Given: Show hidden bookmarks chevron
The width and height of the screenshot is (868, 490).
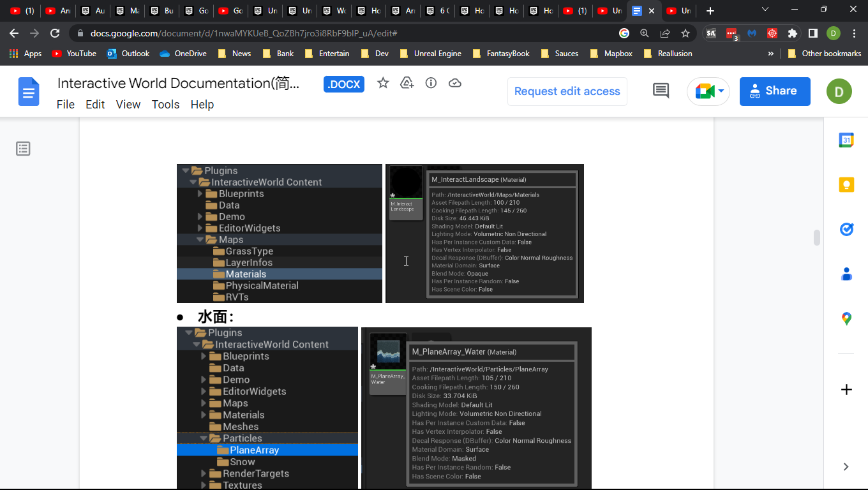Looking at the screenshot, I should (771, 54).
